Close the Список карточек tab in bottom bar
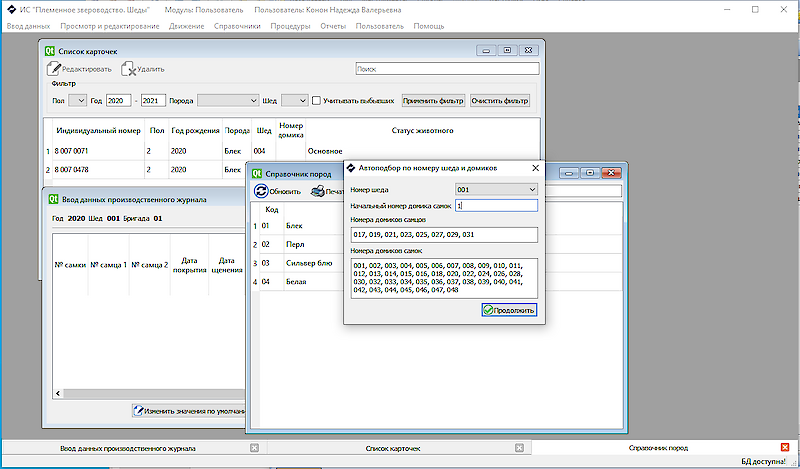 (520, 449)
